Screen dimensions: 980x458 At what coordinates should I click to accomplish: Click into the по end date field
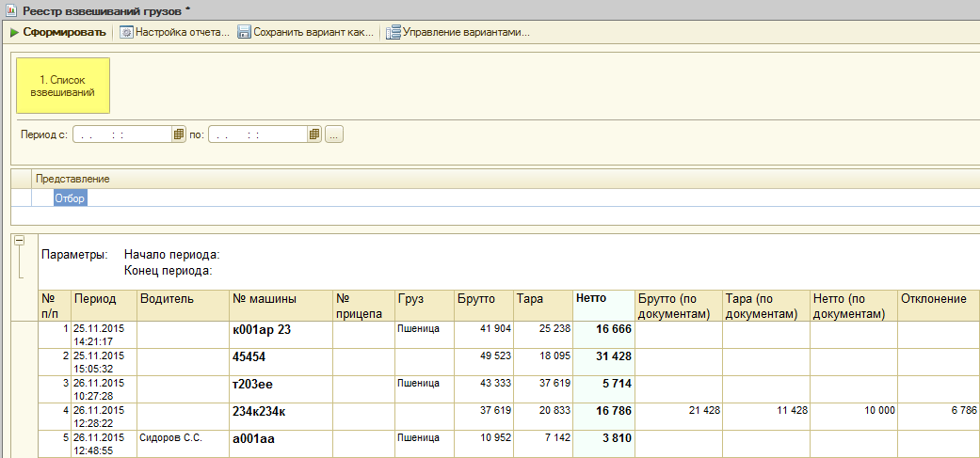258,134
